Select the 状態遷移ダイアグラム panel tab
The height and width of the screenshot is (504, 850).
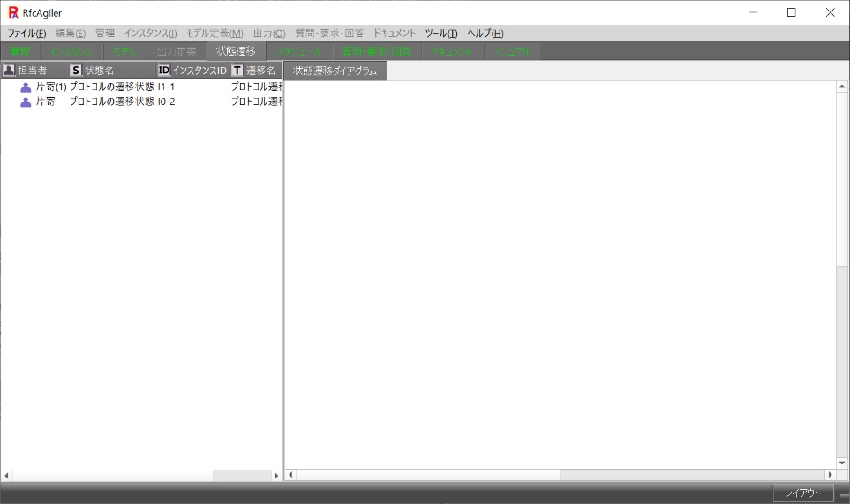(x=335, y=71)
